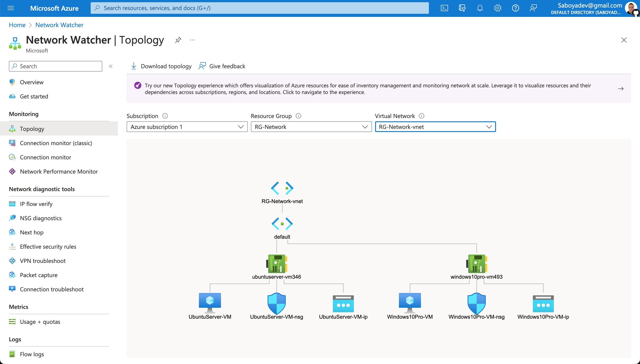
Task: Open Cloud Shell from top bar
Action: click(x=444, y=8)
